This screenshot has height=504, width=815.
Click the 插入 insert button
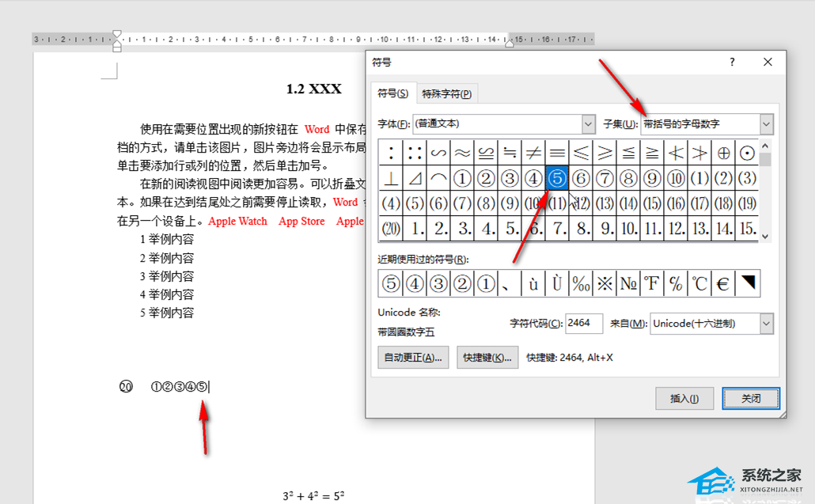pos(684,399)
